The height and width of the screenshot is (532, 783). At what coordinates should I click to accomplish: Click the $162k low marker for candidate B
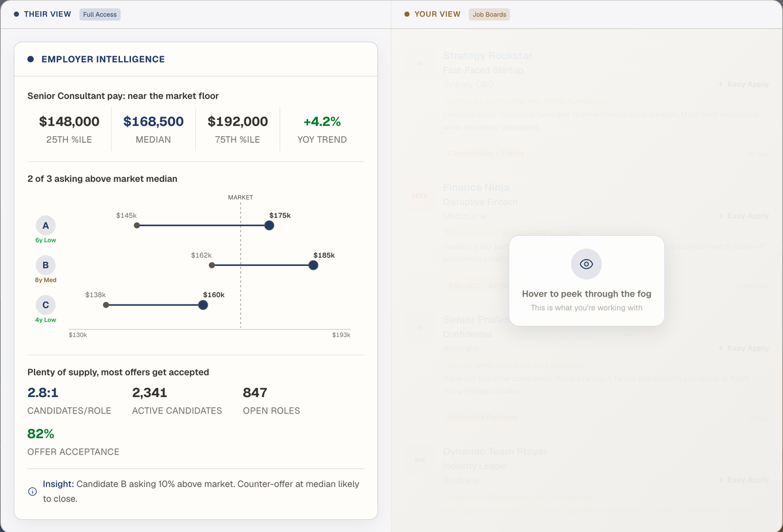[212, 265]
